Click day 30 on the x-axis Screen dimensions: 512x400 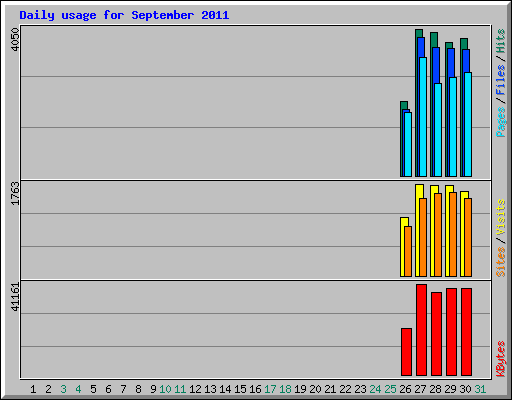coord(465,389)
